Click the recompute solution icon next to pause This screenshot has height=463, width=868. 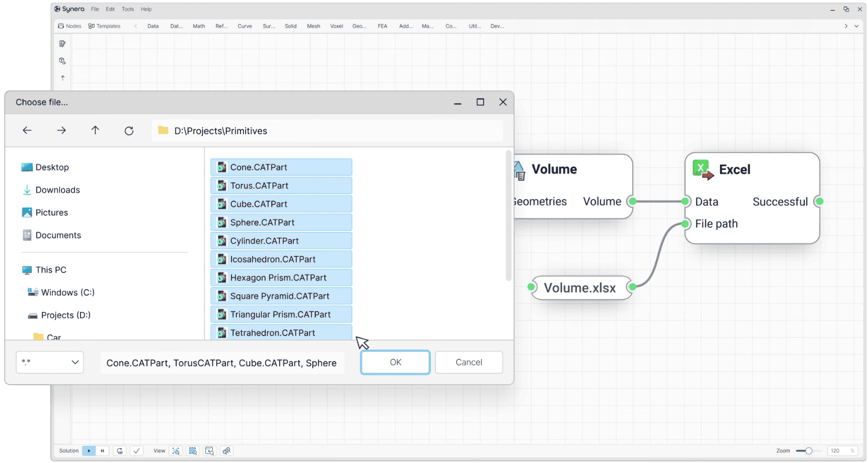(x=120, y=451)
